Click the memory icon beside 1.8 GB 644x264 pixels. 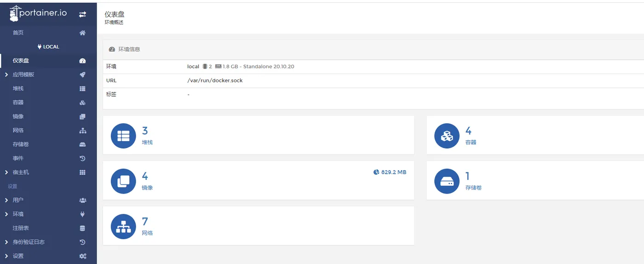click(x=218, y=67)
